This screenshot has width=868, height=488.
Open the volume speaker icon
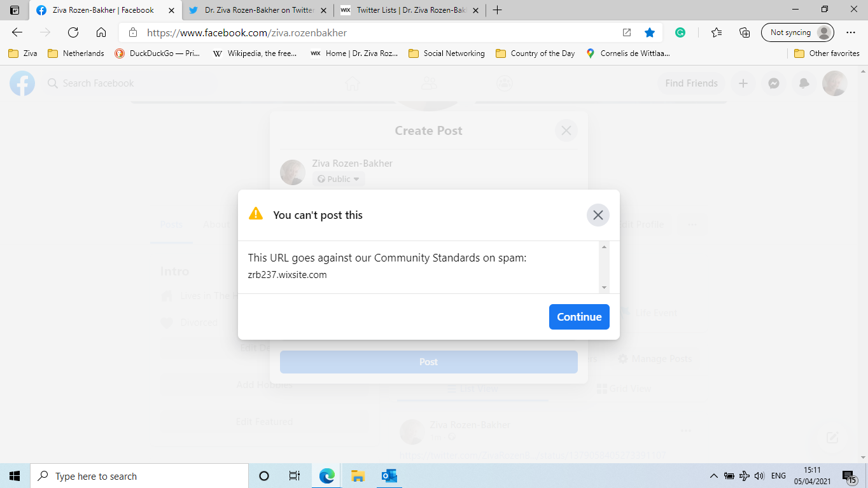pyautogui.click(x=759, y=476)
